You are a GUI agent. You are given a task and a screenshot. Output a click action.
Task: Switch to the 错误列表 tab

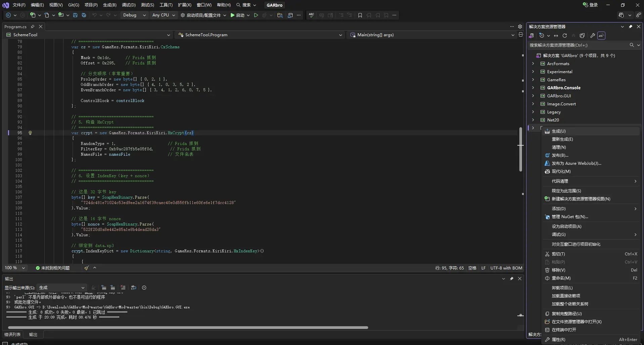pos(12,335)
